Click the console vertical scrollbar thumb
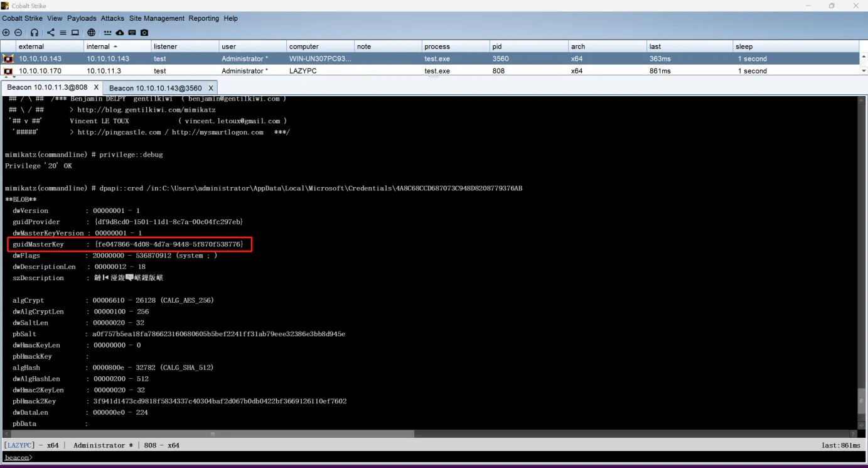Screen dimensions: 868x468 pyautogui.click(x=861, y=401)
